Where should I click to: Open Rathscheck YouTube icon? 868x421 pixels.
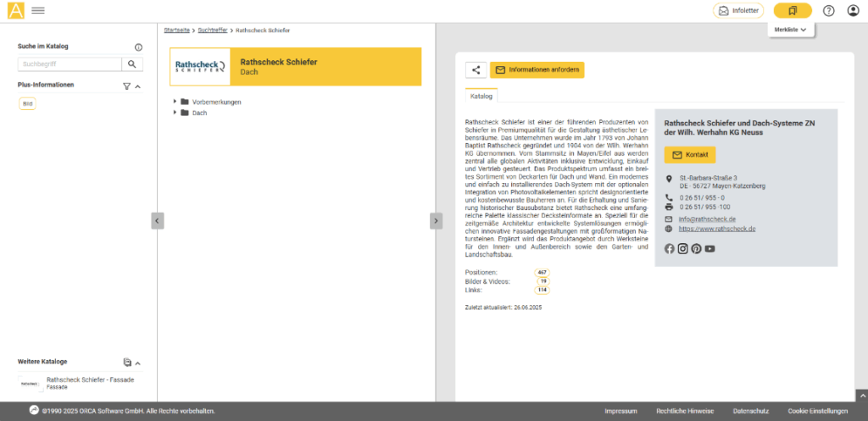coord(709,248)
